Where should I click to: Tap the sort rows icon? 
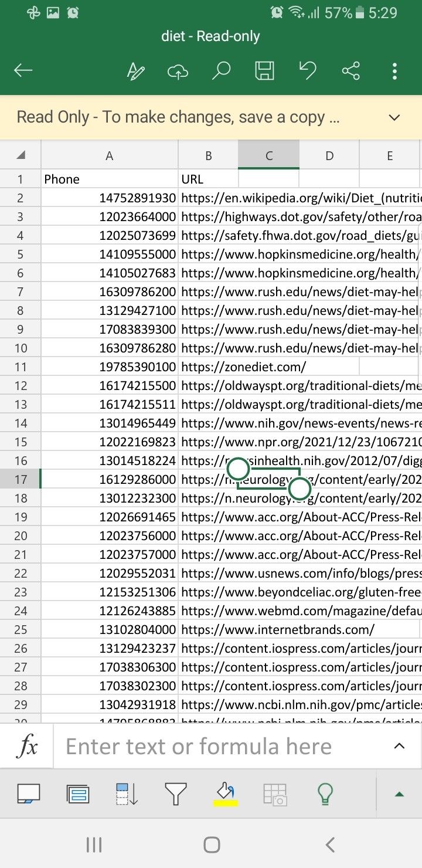127,794
